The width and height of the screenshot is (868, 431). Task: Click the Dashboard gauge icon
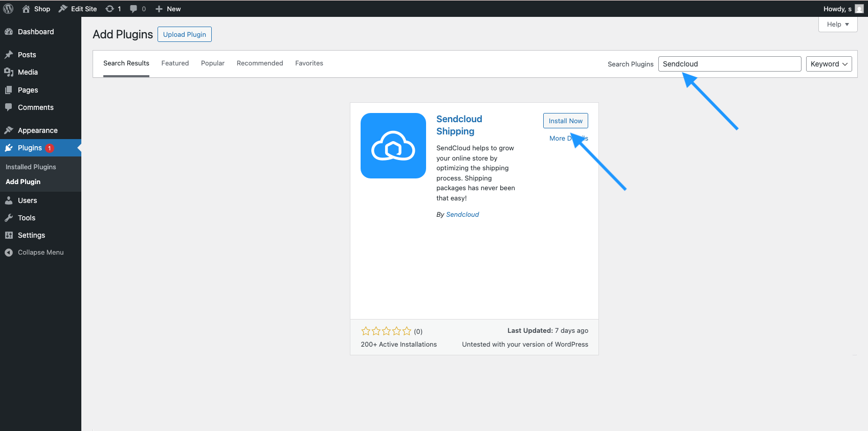(x=9, y=32)
